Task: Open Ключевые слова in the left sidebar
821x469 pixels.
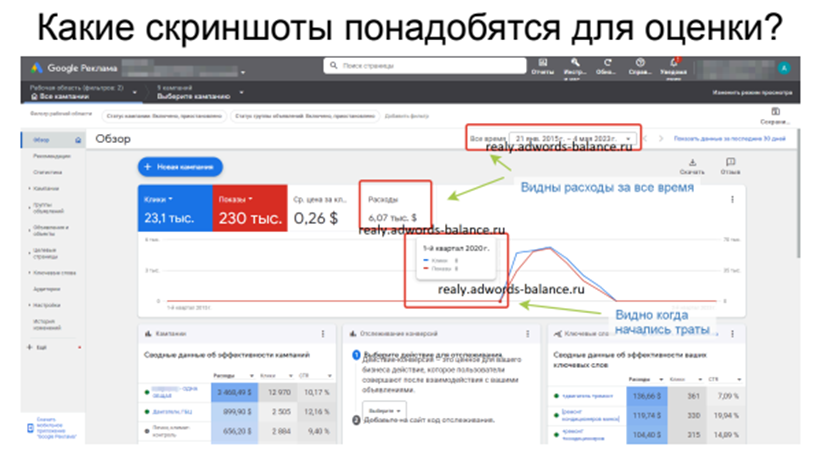Action: (54, 273)
